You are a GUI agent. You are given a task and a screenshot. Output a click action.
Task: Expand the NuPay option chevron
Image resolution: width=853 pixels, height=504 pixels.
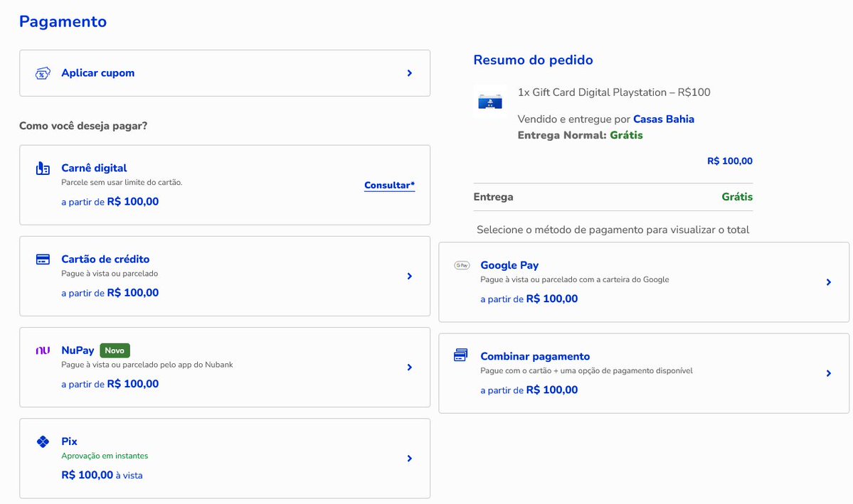point(410,368)
